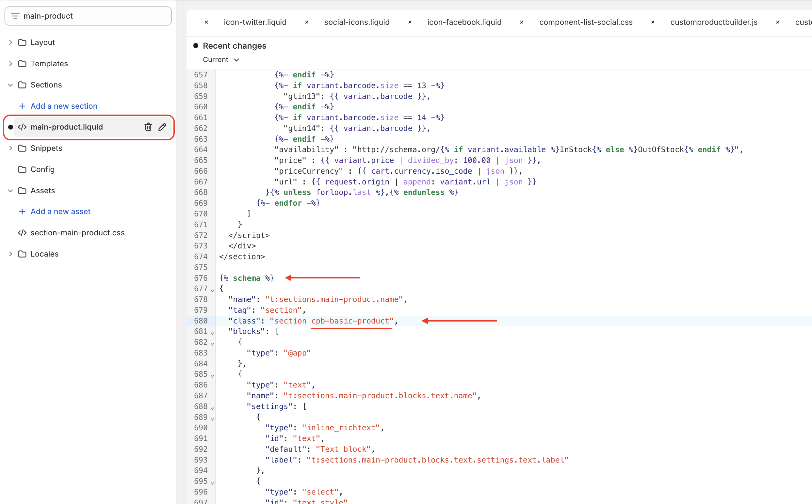Click t:sections.main-product.name string

point(334,299)
